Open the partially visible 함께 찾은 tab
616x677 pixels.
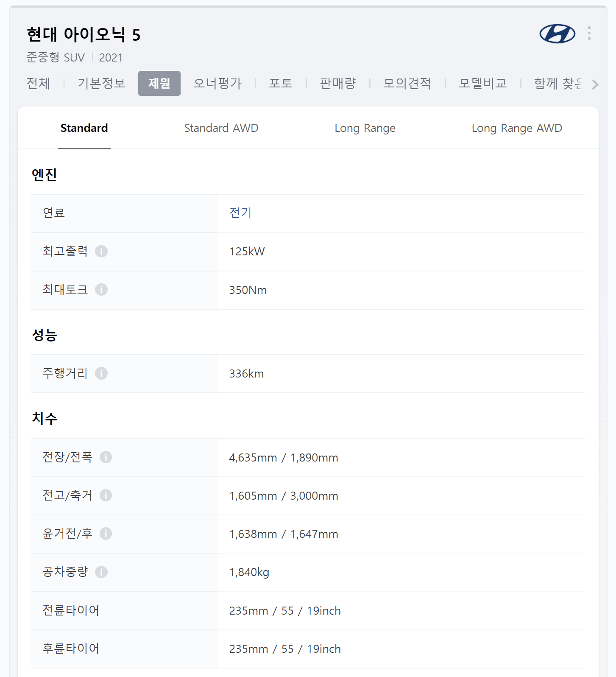(558, 83)
